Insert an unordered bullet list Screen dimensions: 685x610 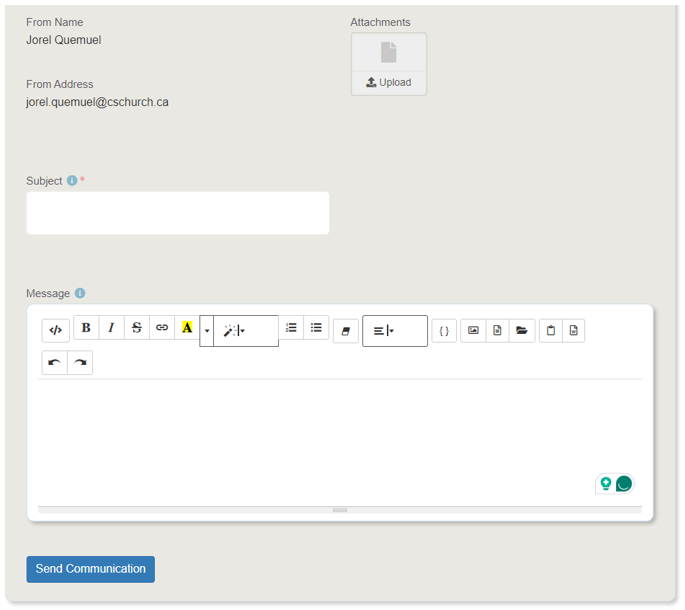pyautogui.click(x=316, y=328)
